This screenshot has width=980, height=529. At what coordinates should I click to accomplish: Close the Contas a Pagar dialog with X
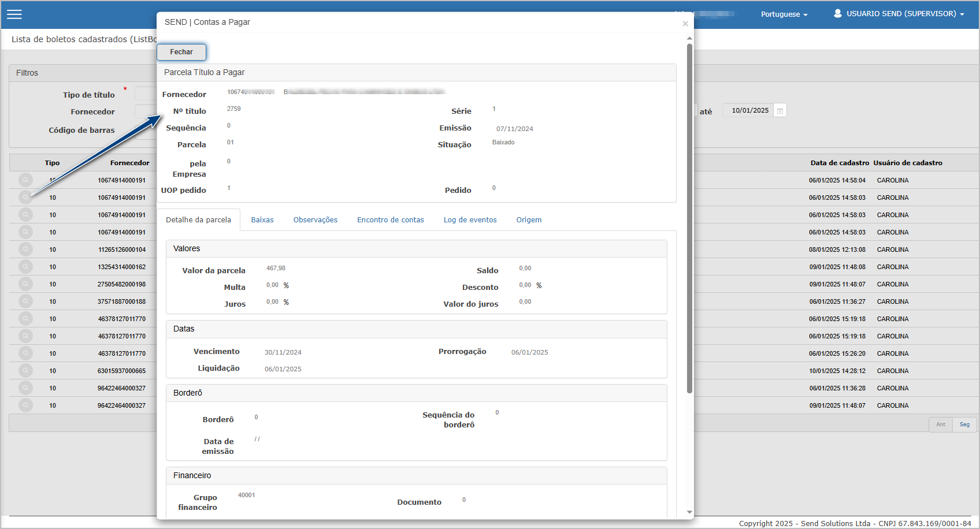[685, 24]
